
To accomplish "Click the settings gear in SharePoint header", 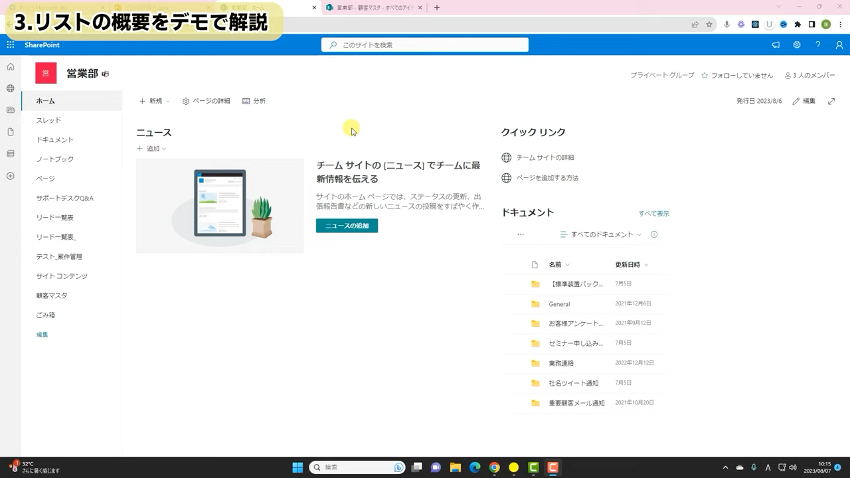I will click(797, 45).
